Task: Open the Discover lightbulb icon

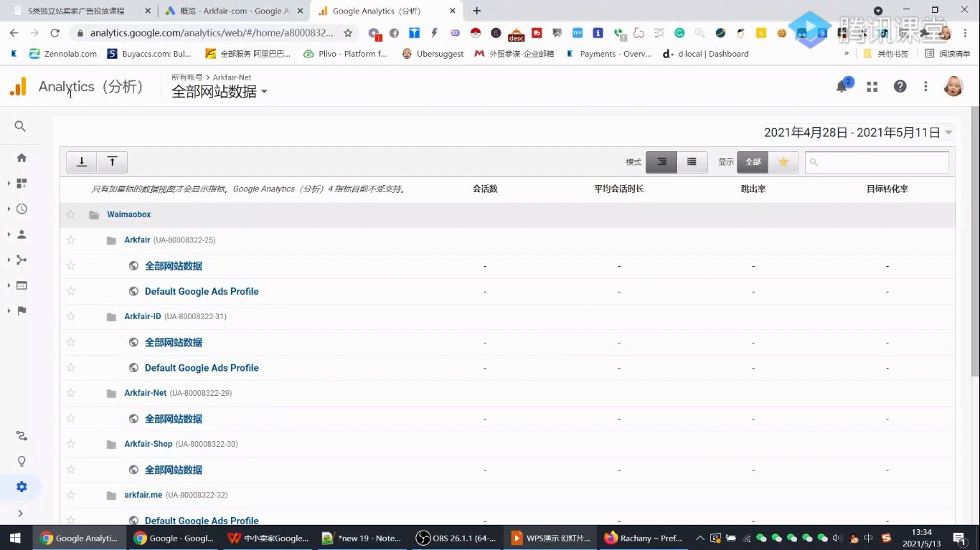Action: (x=21, y=461)
